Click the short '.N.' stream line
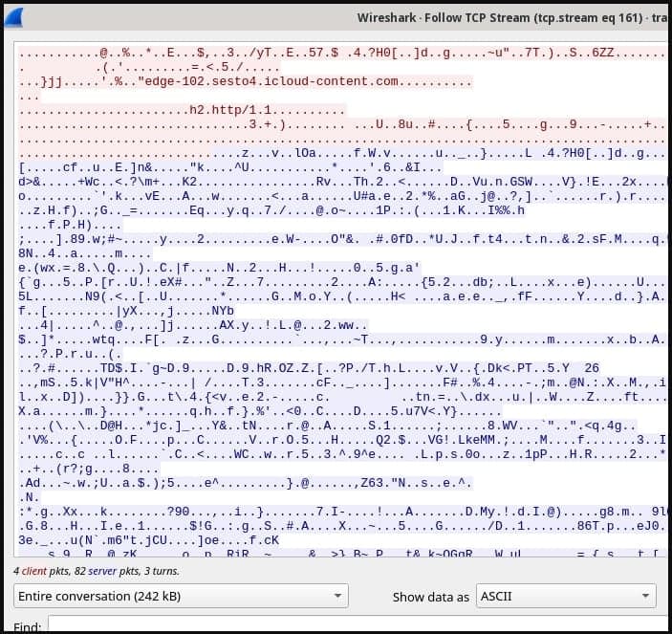This screenshot has width=672, height=634. click(x=29, y=497)
